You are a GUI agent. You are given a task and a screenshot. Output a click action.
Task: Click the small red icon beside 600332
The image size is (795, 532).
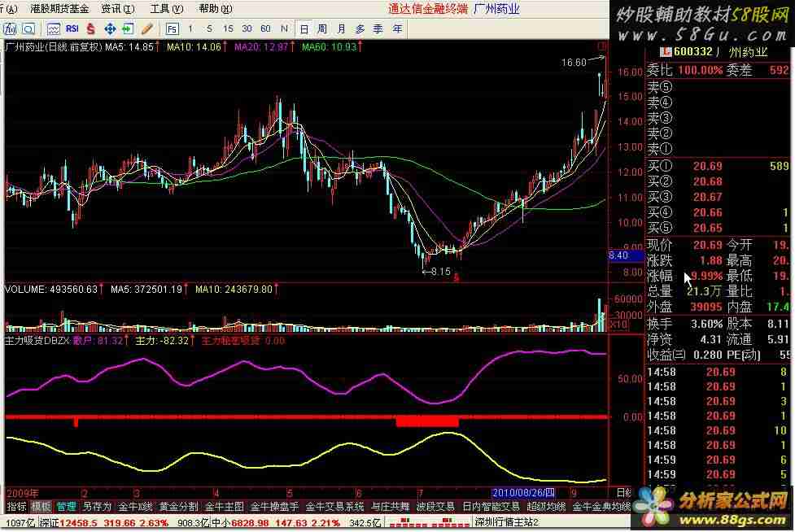665,52
